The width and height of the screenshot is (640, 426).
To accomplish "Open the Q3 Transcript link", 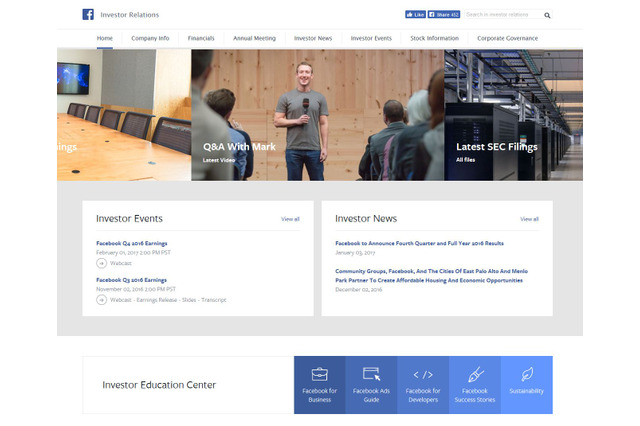I will [x=213, y=300].
